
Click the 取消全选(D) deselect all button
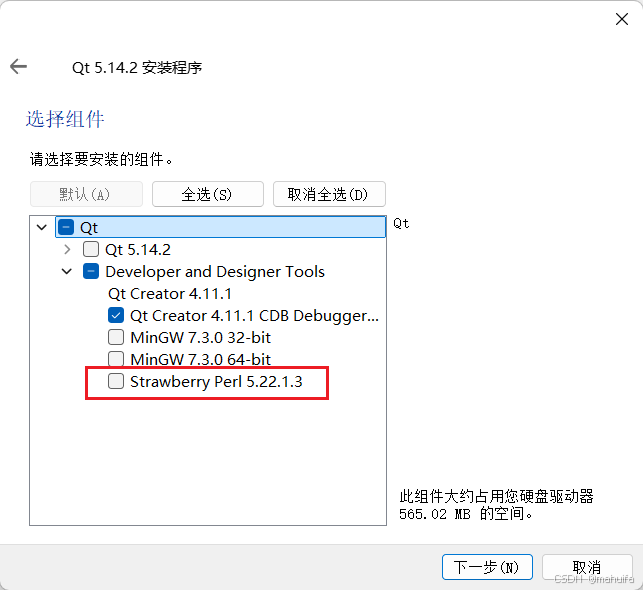coord(329,194)
